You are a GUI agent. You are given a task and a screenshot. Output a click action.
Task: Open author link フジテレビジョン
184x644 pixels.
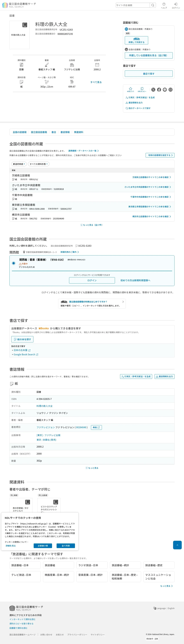pyautogui.click(x=46, y=427)
